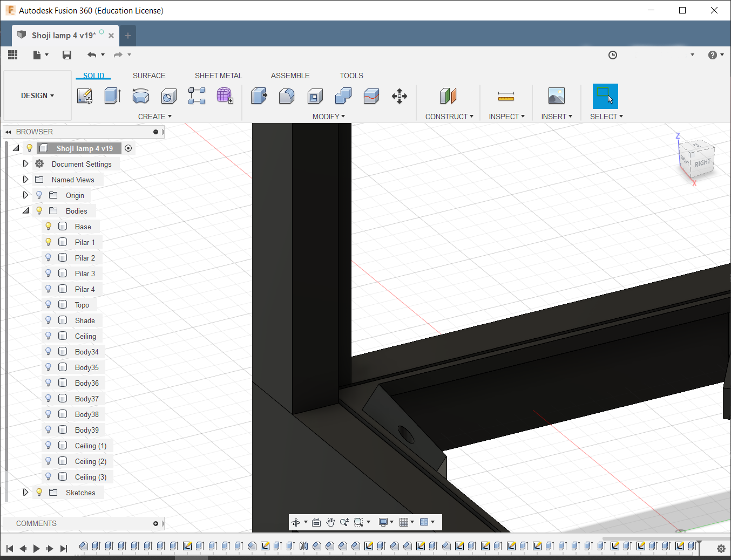Image resolution: width=731 pixels, height=560 pixels.
Task: Select the Pan hand tool
Action: 330,522
